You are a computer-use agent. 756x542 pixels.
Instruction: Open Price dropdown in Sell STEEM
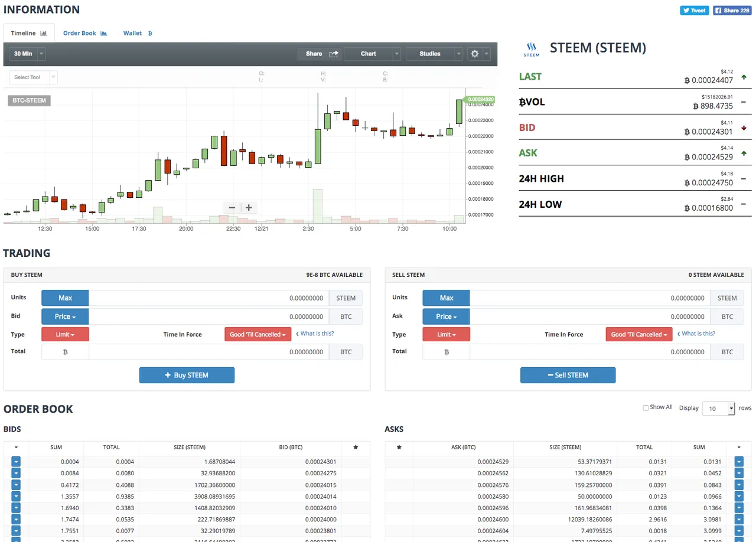[447, 316]
